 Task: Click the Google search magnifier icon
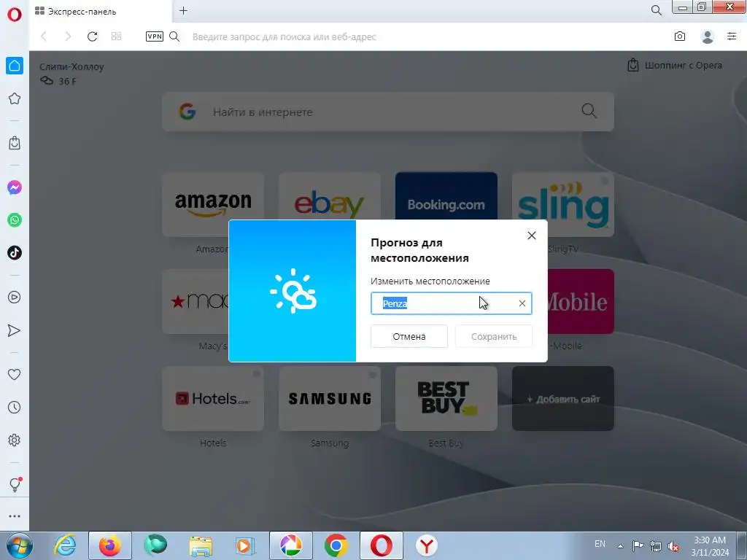589,112
